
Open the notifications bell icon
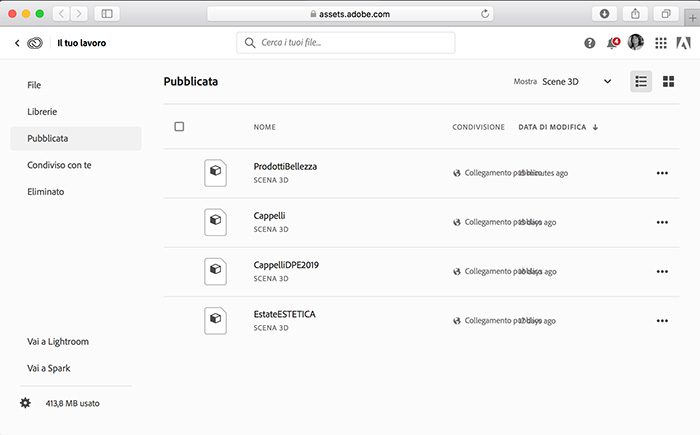[613, 43]
